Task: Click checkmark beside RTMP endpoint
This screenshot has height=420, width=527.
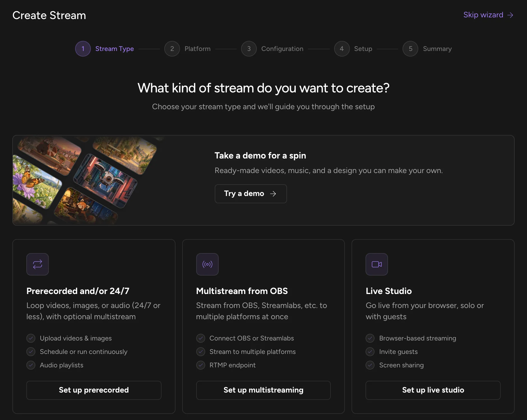Action: tap(201, 365)
